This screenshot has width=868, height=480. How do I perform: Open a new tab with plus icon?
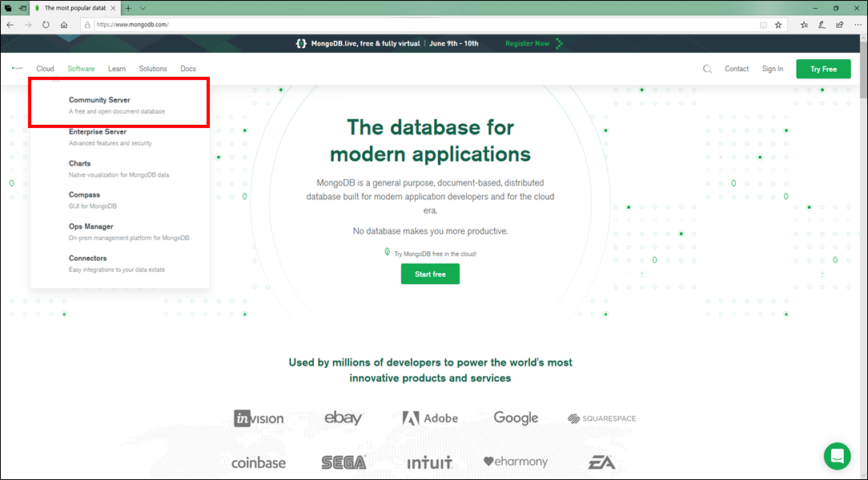128,8
